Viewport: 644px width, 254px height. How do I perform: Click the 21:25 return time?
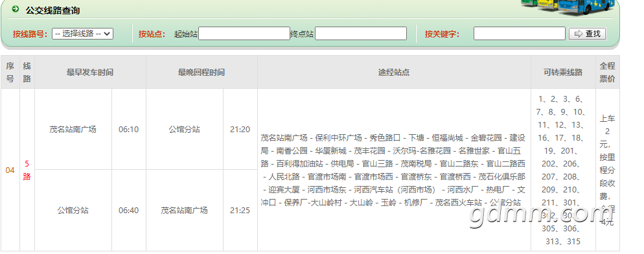pos(240,211)
